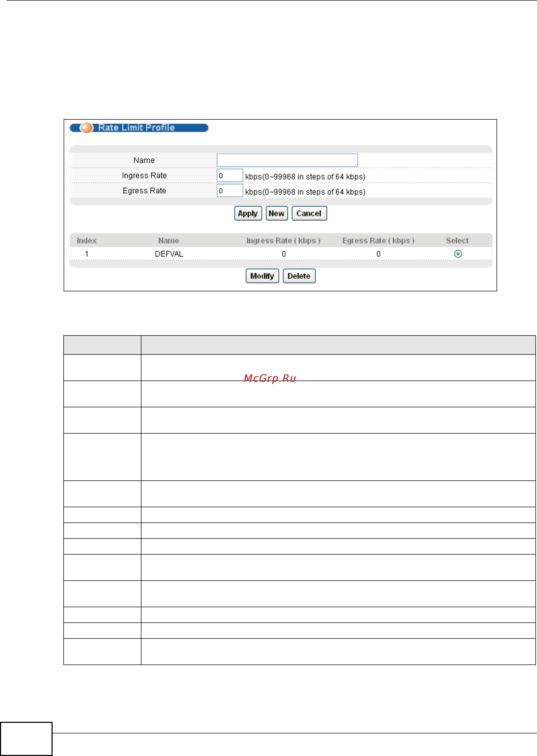Image resolution: width=537 pixels, height=756 pixels.
Task: Click the orange Rate Limit Profile orb icon
Action: (86, 128)
